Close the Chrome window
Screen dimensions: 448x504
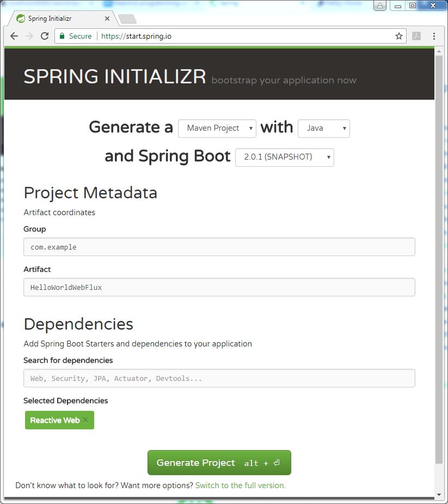click(x=433, y=5)
